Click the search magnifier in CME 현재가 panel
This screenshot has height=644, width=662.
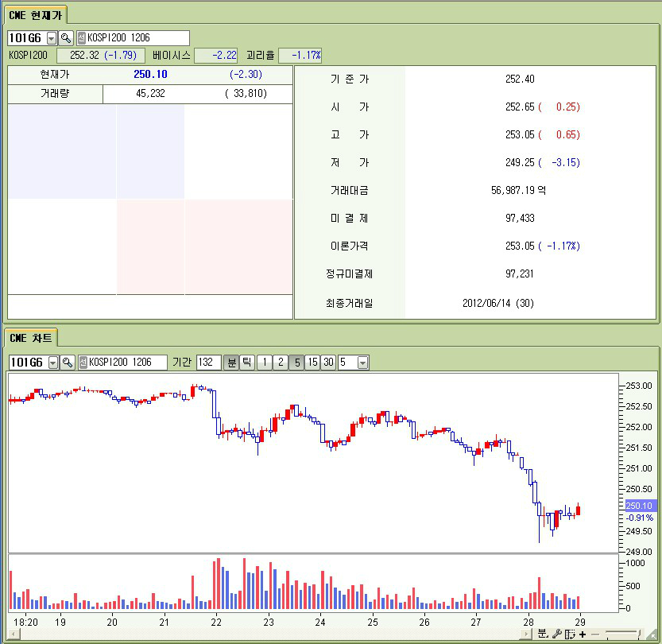point(66,38)
